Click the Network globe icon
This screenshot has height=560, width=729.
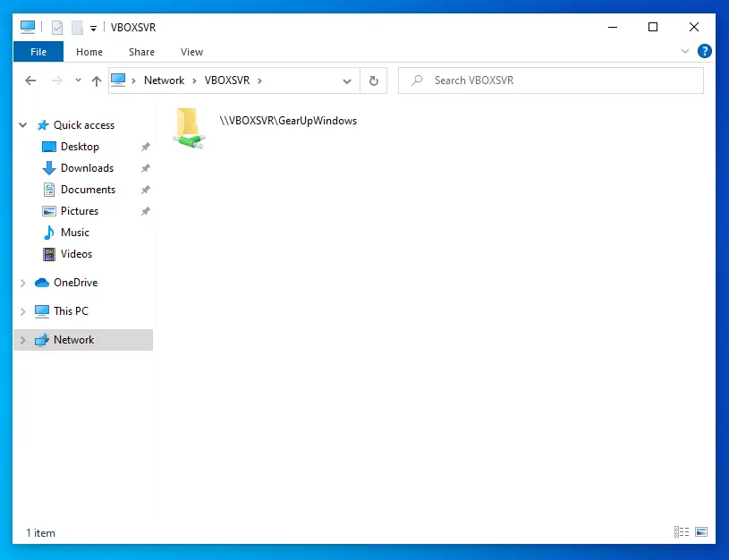tap(42, 340)
